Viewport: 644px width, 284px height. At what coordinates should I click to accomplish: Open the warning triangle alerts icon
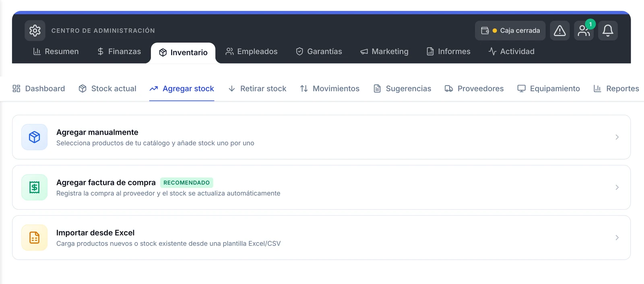(559, 31)
